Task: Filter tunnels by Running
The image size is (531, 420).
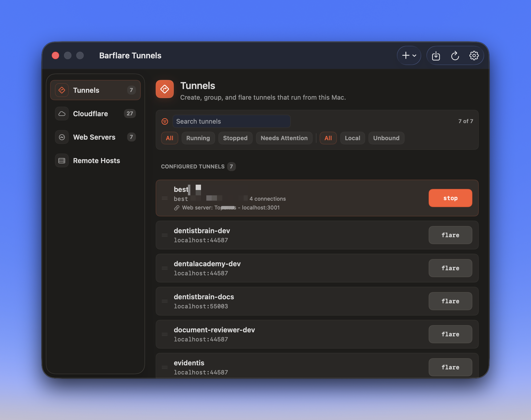Action: [x=198, y=138]
